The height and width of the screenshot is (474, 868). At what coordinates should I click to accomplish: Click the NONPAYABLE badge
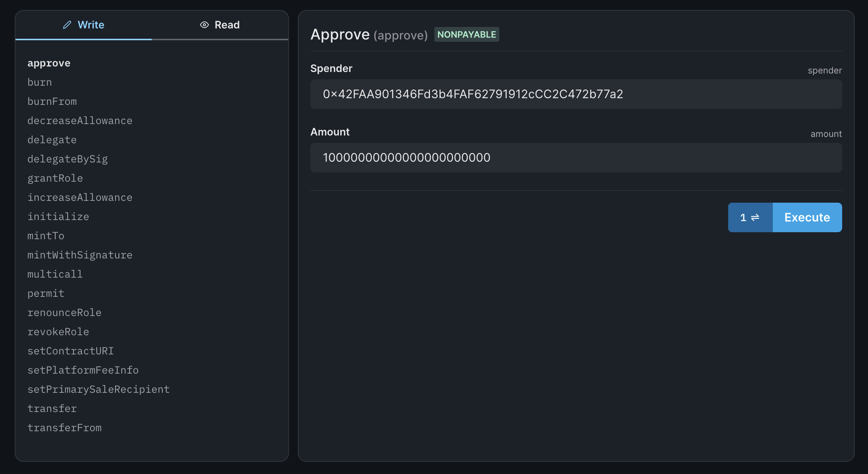[x=466, y=34]
